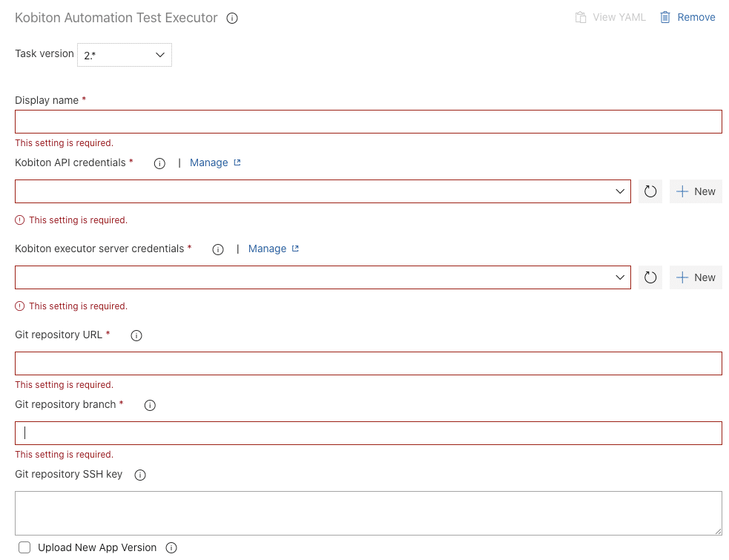Click inside the Display name input field
Viewport: 729px width, 560px height.
tap(369, 121)
